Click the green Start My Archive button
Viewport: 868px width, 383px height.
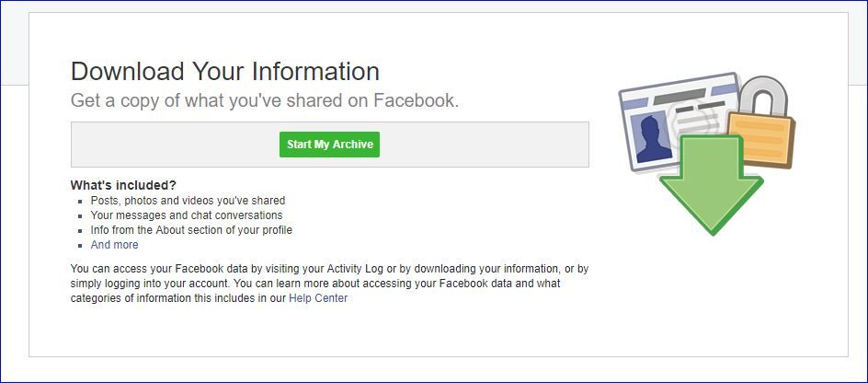(x=329, y=145)
